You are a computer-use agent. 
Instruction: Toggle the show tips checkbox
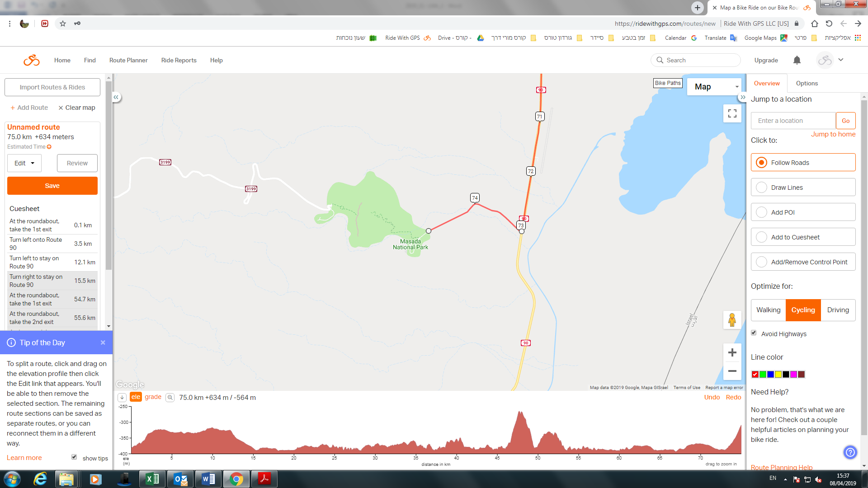click(74, 457)
